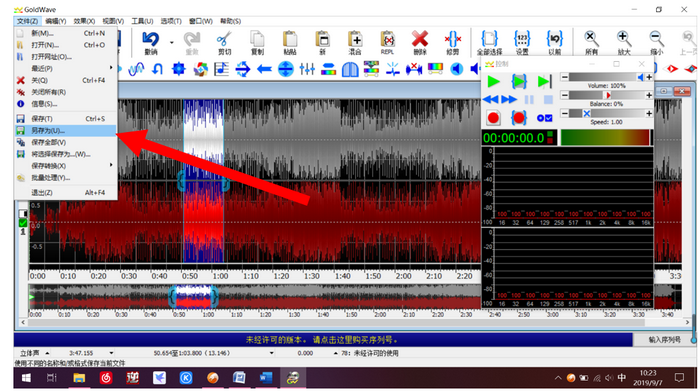The height and width of the screenshot is (392, 700).
Task: Click the Rewind double-arrow button
Action: (x=491, y=100)
